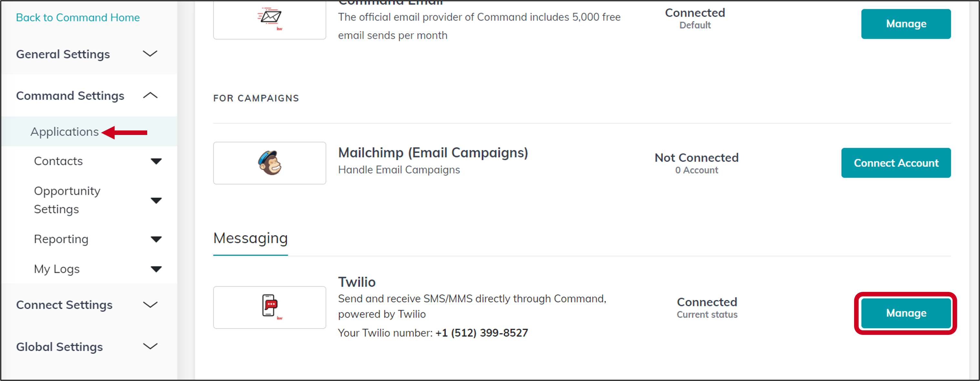Screen dimensions: 980x381
Task: Open the Reporting sidebar item
Action: click(61, 239)
